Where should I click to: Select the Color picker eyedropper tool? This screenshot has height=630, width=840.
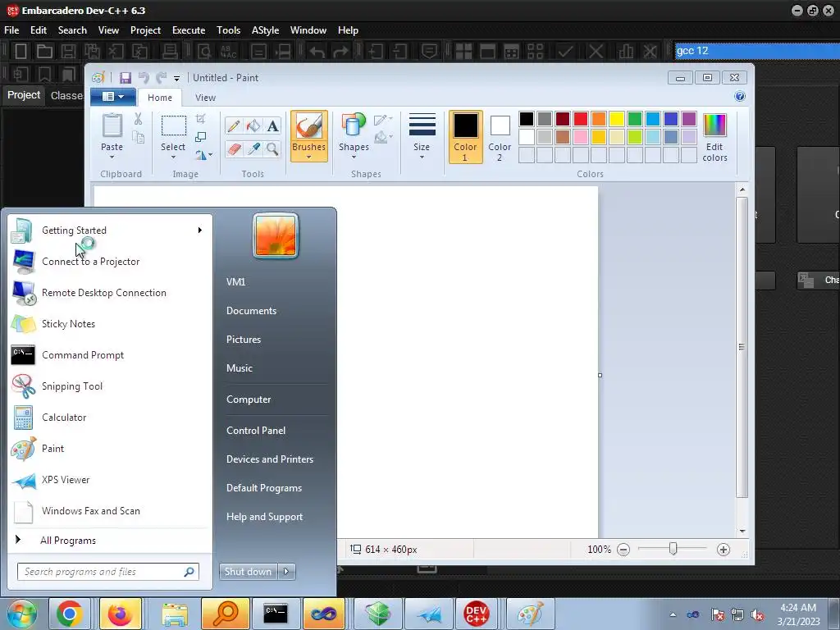(253, 148)
